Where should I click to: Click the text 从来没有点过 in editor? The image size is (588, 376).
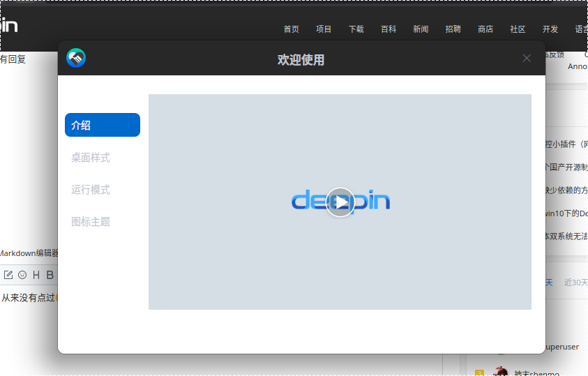click(x=29, y=298)
